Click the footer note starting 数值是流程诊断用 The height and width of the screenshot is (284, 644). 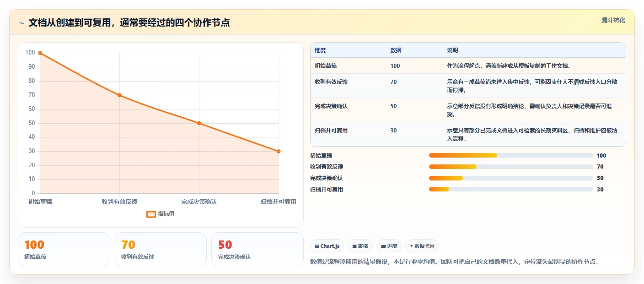point(454,262)
